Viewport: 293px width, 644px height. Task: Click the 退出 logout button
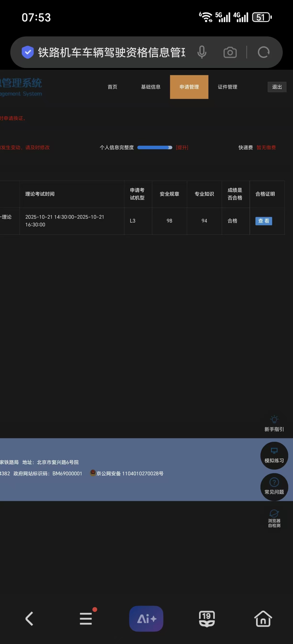(277, 87)
